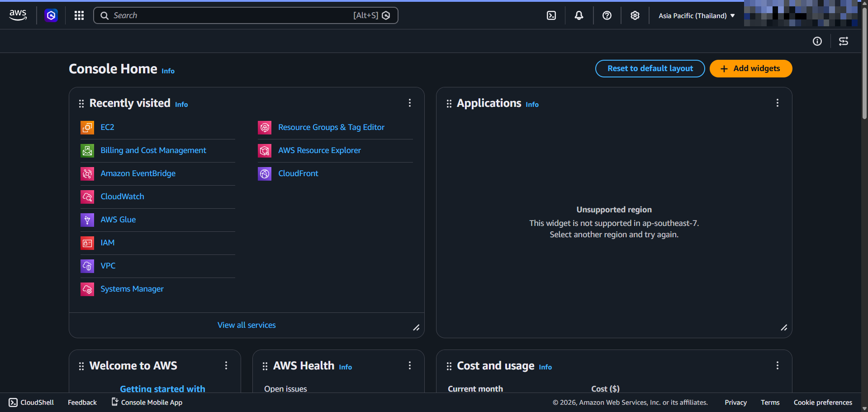Screen dimensions: 868x412
Task: Grab the Welcome to AWS drag handle
Action: (81, 366)
